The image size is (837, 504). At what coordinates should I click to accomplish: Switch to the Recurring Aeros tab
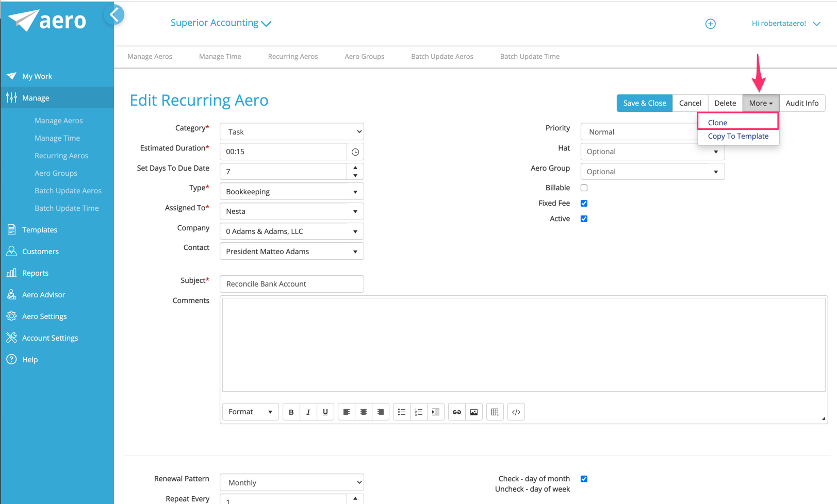pos(293,56)
